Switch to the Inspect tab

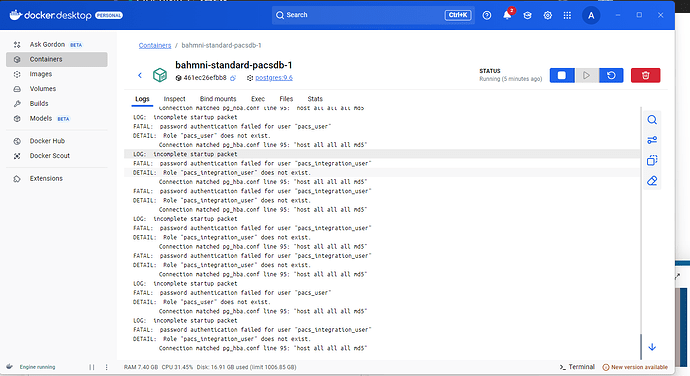(174, 99)
